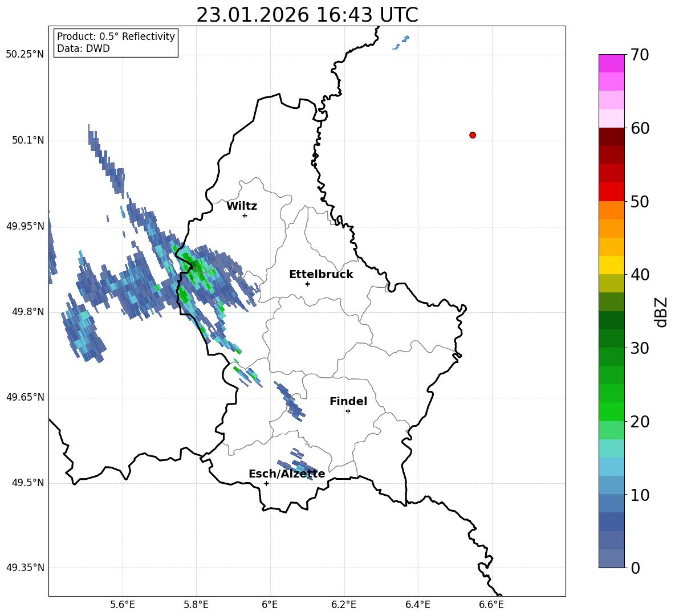Pick the bright green colorbar segment above 20

(611, 411)
